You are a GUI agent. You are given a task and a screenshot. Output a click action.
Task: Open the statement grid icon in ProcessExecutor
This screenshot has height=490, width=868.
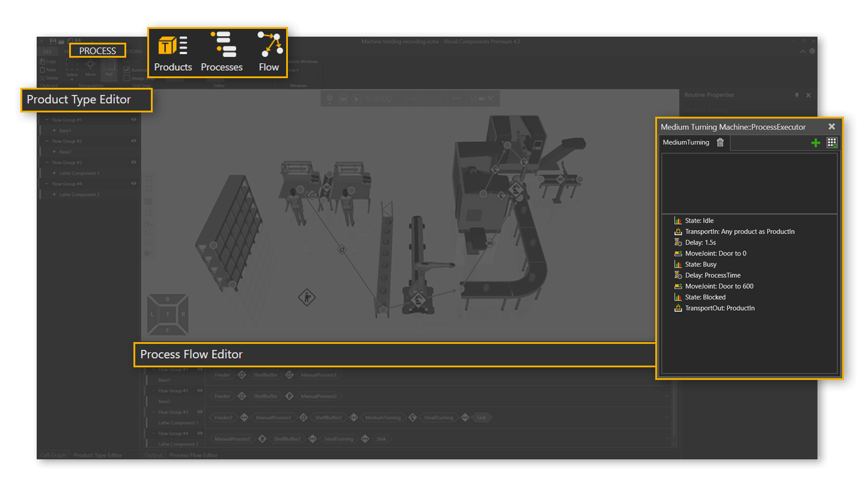(x=832, y=142)
